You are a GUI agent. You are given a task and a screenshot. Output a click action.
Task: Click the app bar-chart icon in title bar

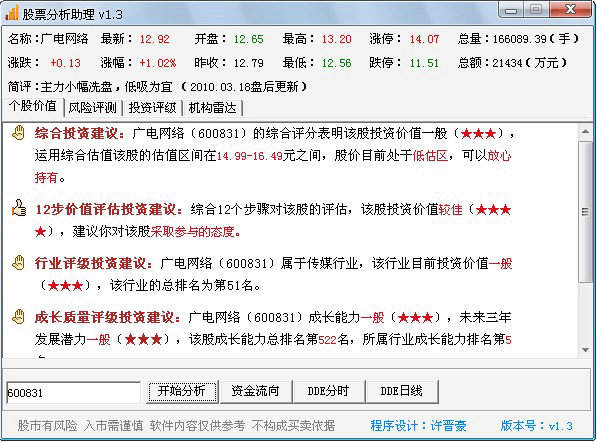[x=12, y=14]
